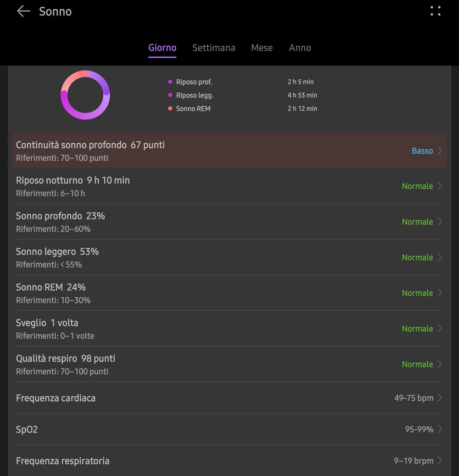Open Sonno REM details arrow
The width and height of the screenshot is (459, 476).
tap(440, 293)
